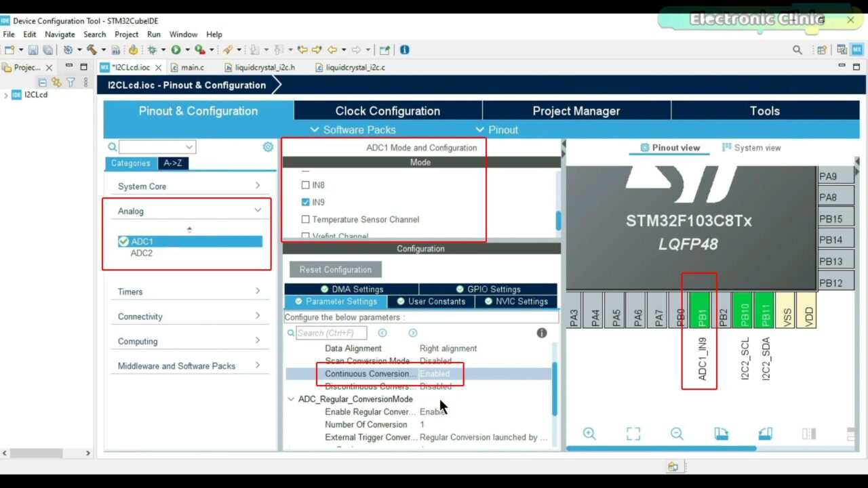Screen dimensions: 868x488
Task: Collapse the ADC_Regular_ConversionMode group
Action: pyautogui.click(x=292, y=399)
